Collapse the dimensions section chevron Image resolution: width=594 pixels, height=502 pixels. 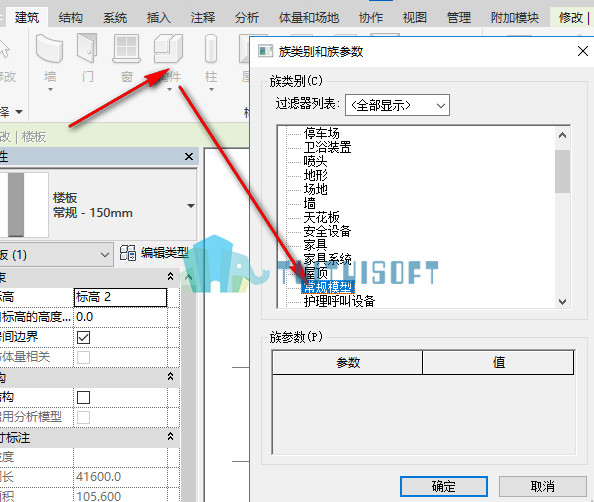pyautogui.click(x=170, y=436)
